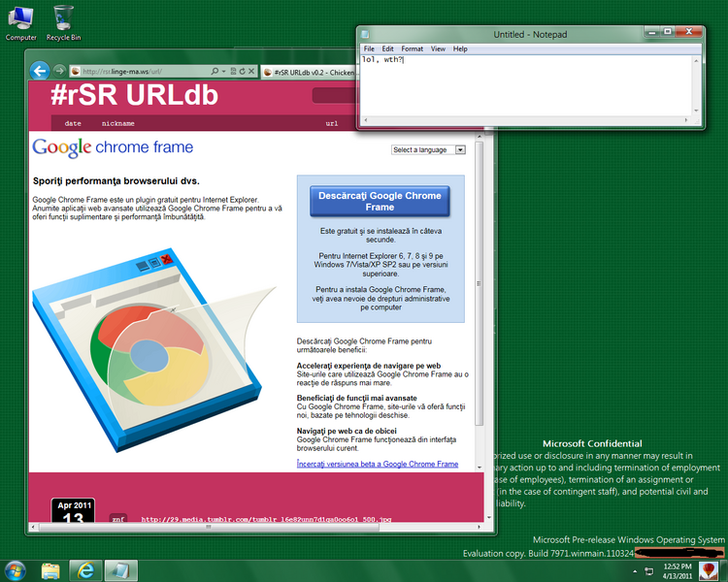Select the #rSR URLdb v0.2 browser tab
This screenshot has width=728, height=582.
309,73
